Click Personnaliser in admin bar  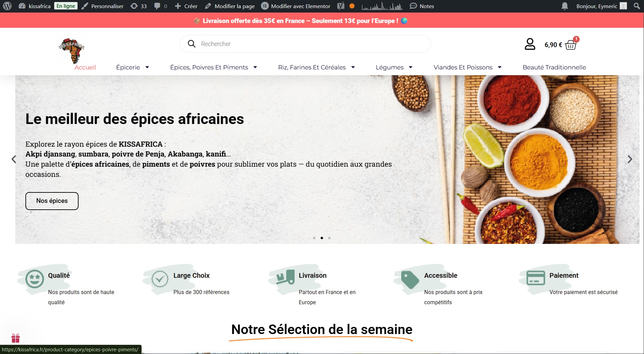click(x=103, y=6)
